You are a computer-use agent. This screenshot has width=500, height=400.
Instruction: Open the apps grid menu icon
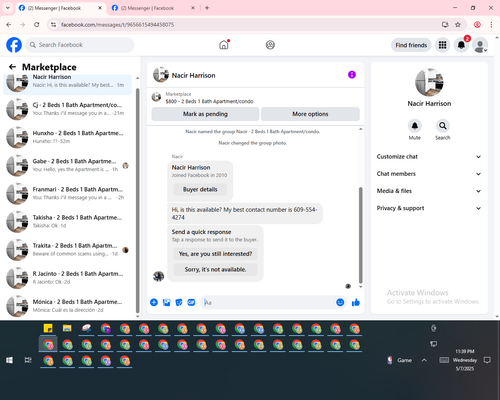point(442,45)
